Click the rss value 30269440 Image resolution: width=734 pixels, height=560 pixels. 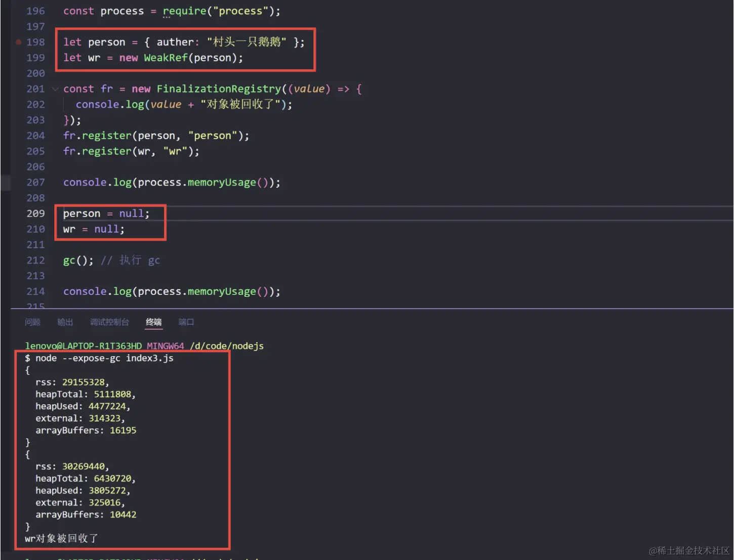[x=83, y=466]
